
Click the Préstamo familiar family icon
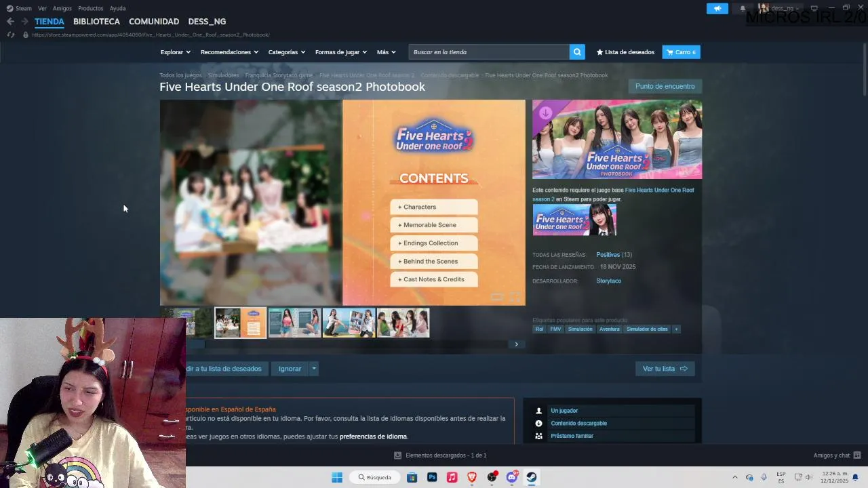[538, 436]
